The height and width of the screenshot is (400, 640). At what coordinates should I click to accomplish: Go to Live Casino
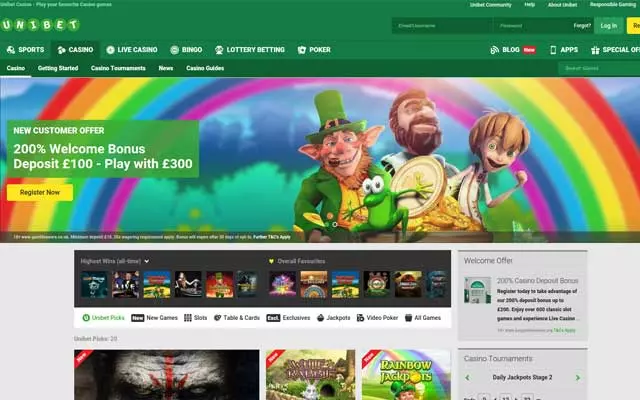click(x=131, y=49)
